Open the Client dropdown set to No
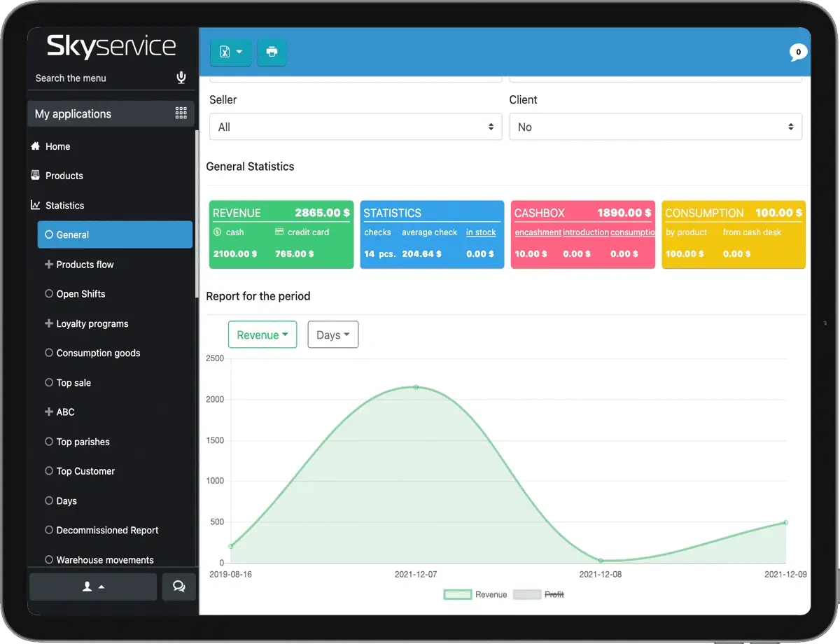This screenshot has height=644, width=840. click(655, 127)
